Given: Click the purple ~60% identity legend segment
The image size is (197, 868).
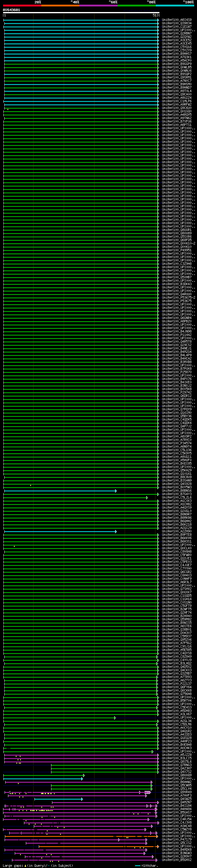Looking at the screenshot, I should click(x=99, y=6).
